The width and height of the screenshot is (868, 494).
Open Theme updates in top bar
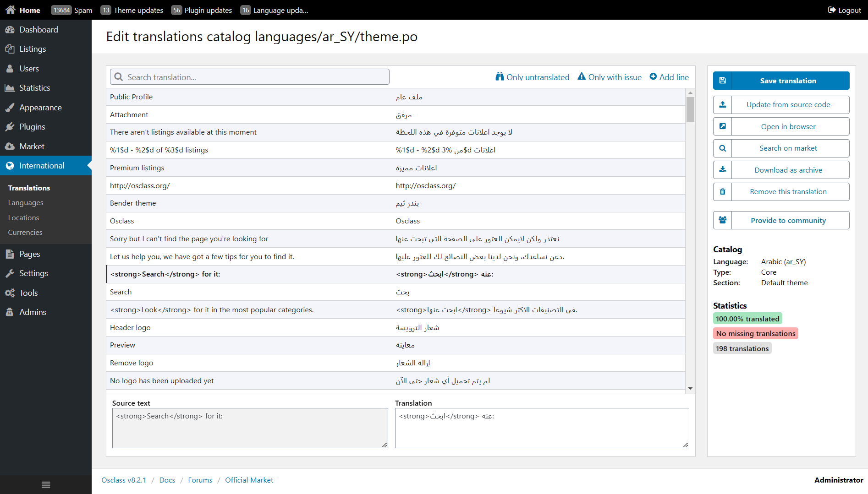point(132,10)
